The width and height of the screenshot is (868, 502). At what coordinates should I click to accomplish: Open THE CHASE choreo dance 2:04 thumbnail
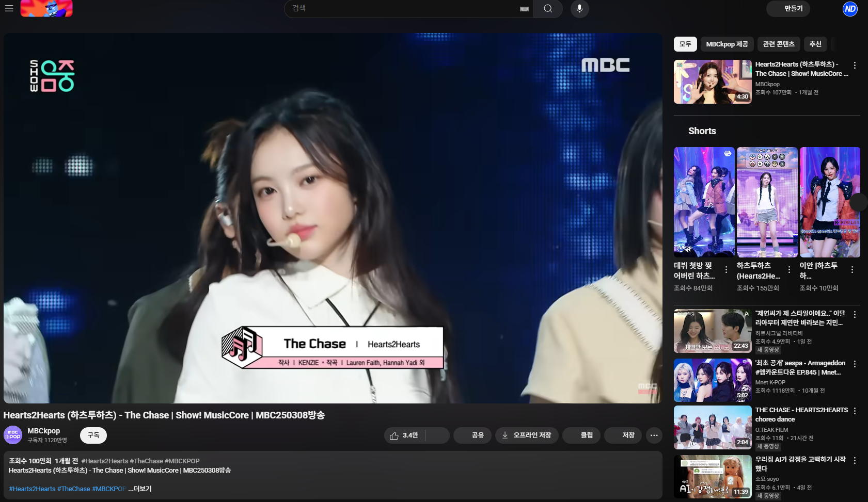tap(713, 428)
